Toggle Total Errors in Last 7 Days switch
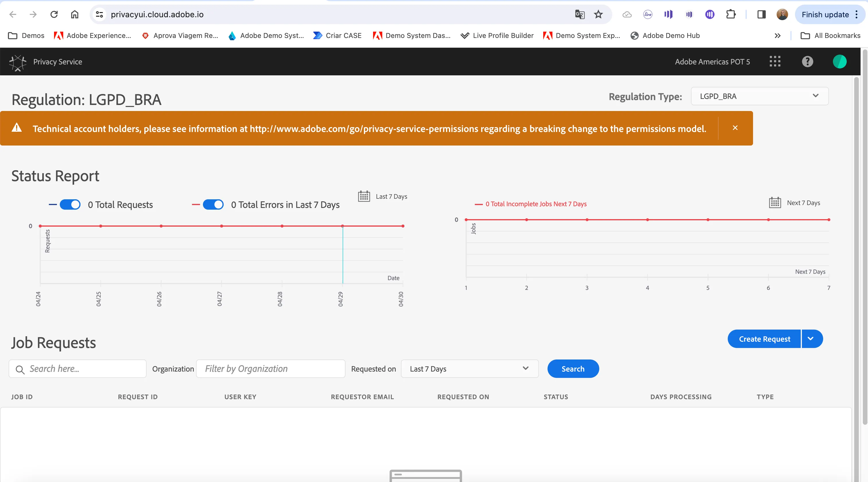Viewport: 868px width, 482px height. pyautogui.click(x=213, y=204)
